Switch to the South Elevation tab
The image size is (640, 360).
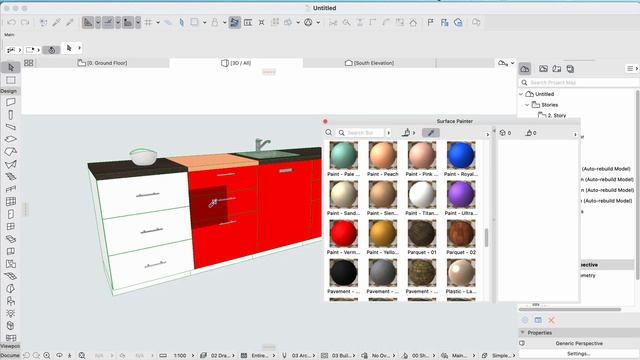pos(370,63)
